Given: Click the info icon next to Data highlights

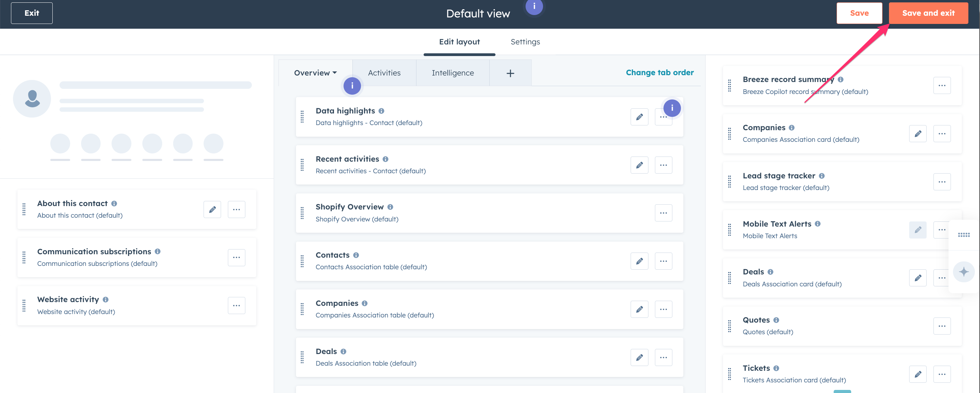Looking at the screenshot, I should (382, 111).
